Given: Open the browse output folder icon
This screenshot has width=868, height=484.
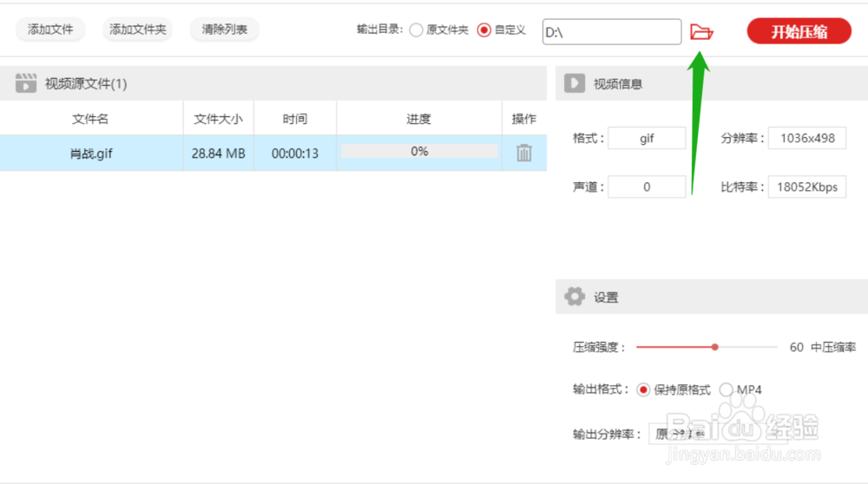Looking at the screenshot, I should pyautogui.click(x=701, y=31).
